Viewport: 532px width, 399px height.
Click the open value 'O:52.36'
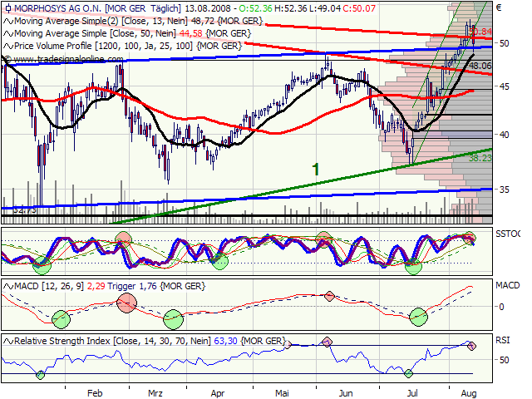[x=255, y=8]
